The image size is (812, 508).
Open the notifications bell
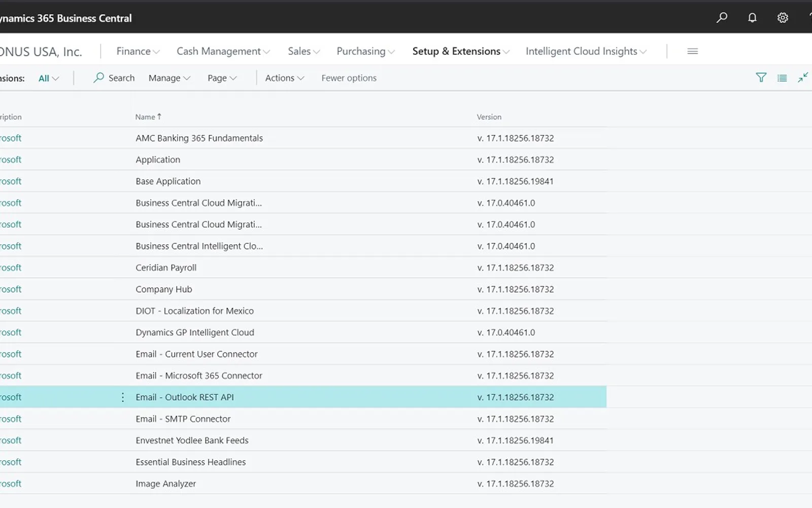click(752, 18)
